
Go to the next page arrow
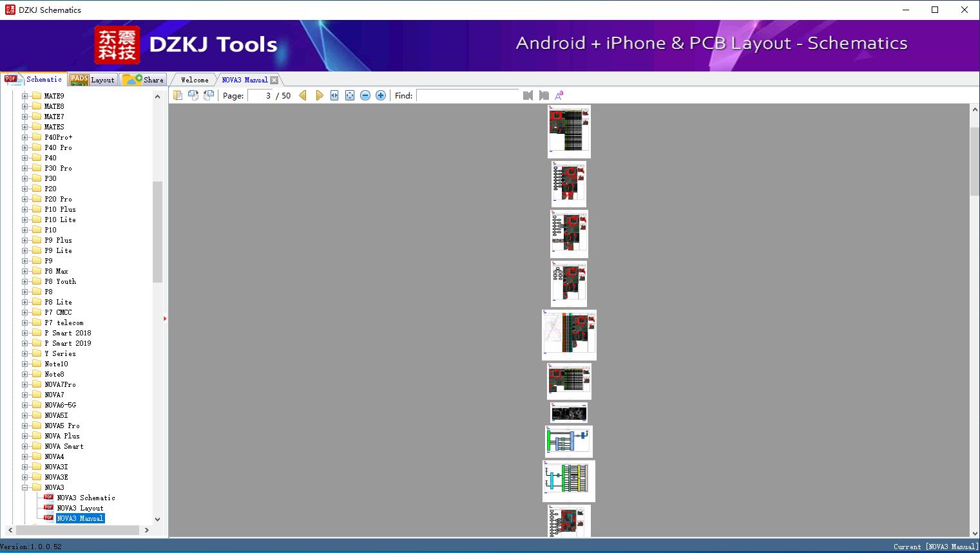(x=320, y=95)
